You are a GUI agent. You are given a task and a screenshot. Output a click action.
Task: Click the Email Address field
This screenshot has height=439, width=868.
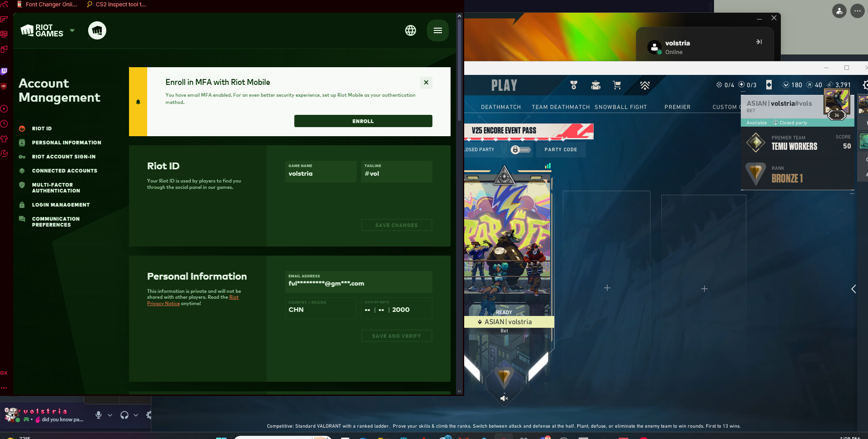(359, 282)
